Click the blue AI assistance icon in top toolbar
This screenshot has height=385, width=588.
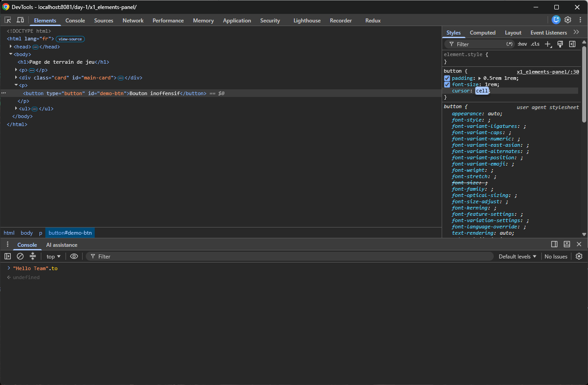click(556, 20)
